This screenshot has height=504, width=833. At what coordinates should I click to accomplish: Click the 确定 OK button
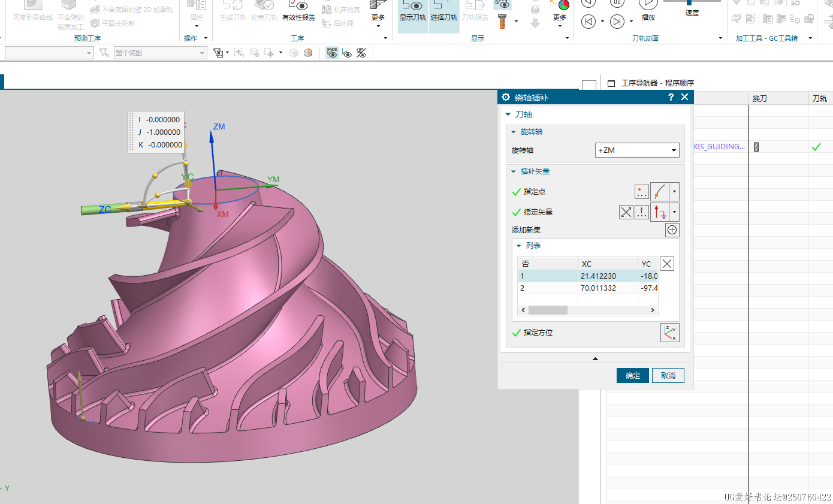tap(633, 376)
